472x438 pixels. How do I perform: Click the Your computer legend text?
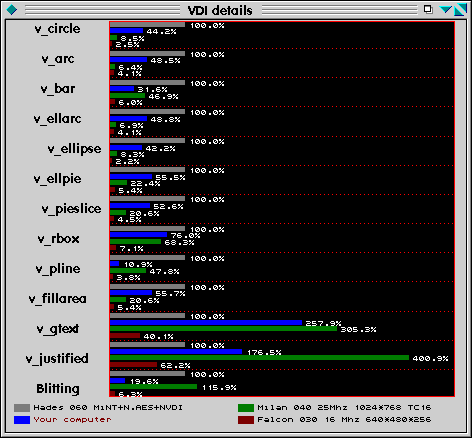click(72, 420)
